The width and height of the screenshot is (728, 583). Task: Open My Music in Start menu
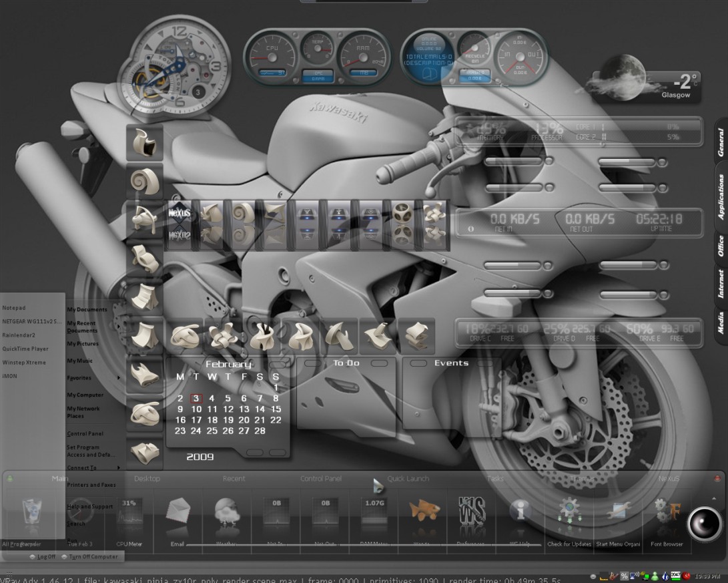(79, 361)
